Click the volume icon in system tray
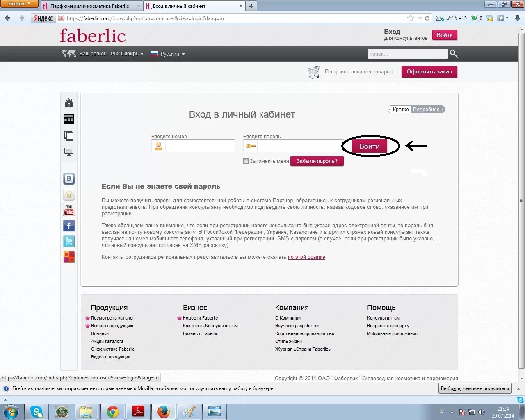 pyautogui.click(x=481, y=412)
